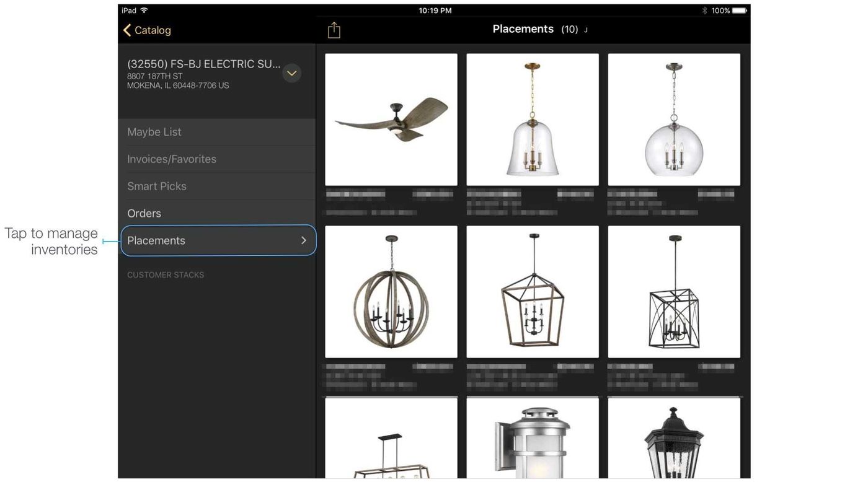868x482 pixels.
Task: Tap the "8807 187TH ST" address line
Action: pos(155,76)
